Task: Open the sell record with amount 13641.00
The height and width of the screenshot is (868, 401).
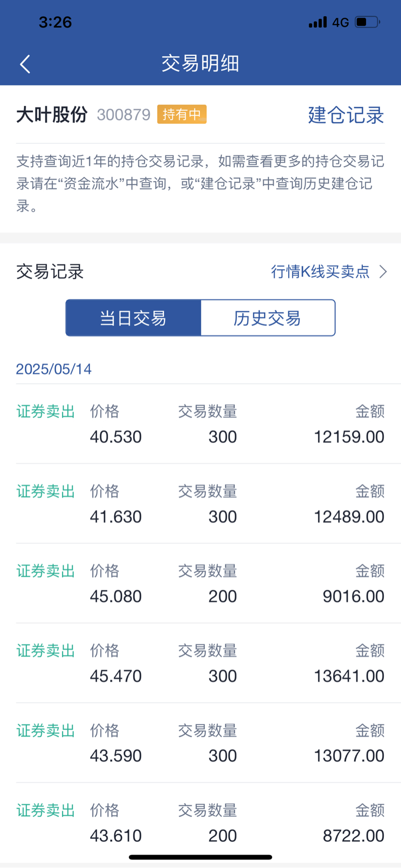Action: [x=200, y=663]
